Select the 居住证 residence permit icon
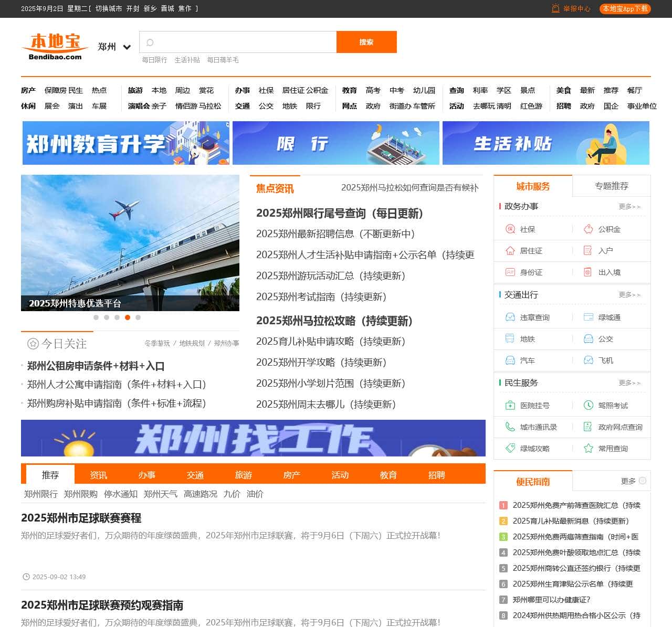 tap(510, 251)
